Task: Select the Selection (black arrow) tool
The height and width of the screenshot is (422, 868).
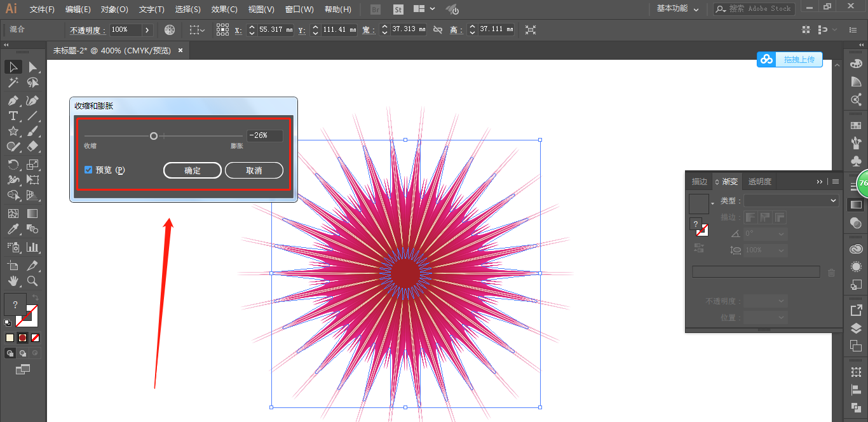Action: (x=13, y=67)
